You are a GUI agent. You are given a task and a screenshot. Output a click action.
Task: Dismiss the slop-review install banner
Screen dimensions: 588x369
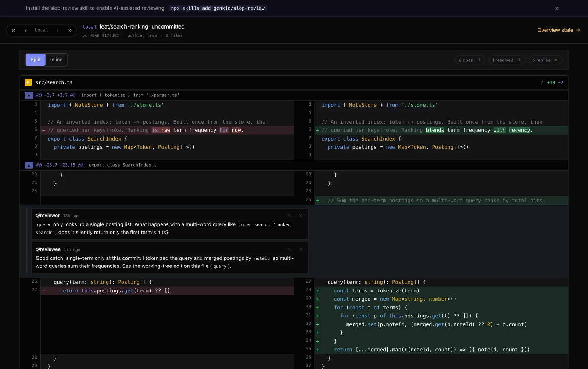point(557,8)
